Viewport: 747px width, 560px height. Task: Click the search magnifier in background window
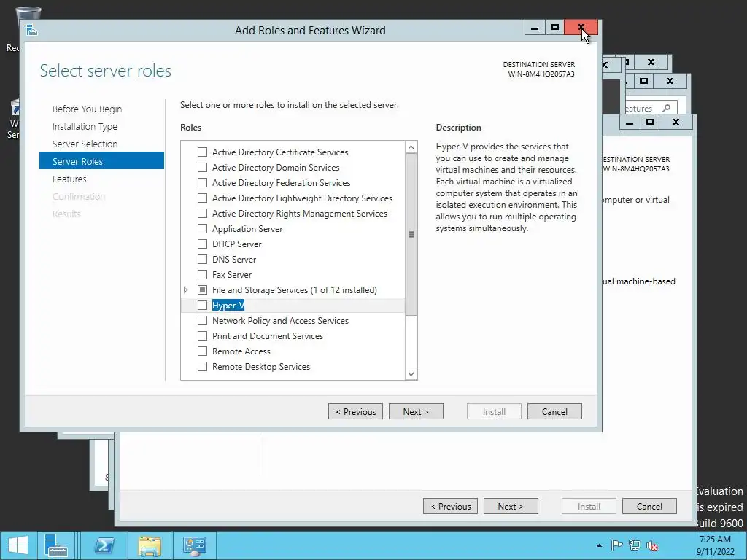click(x=667, y=108)
